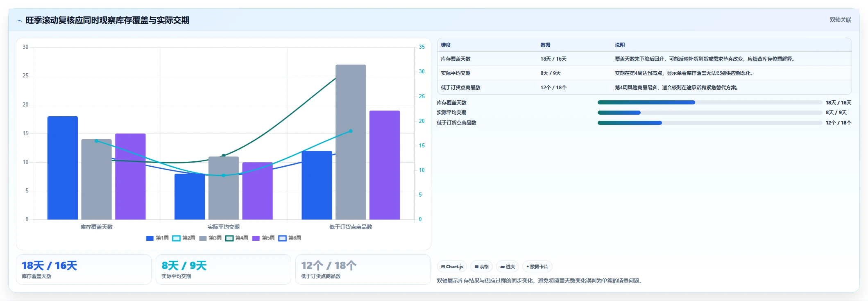The height and width of the screenshot is (301, 868).
Task: Click the 18天 / 16天 table cell
Action: tap(553, 59)
